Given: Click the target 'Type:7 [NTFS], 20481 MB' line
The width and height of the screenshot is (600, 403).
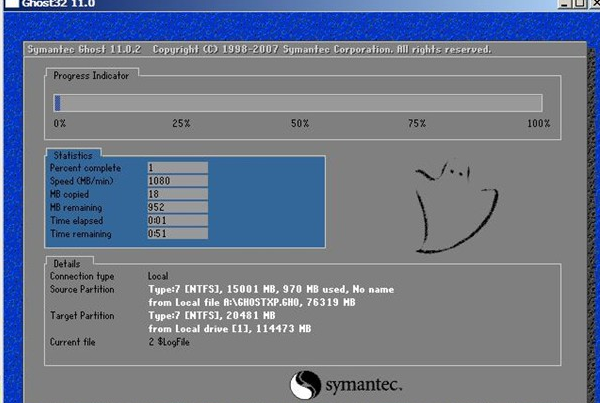Looking at the screenshot, I should pos(212,316).
